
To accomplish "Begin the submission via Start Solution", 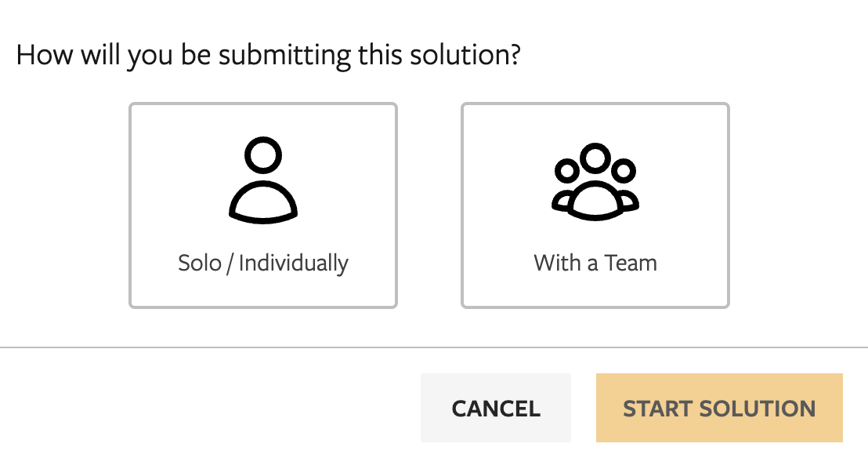I will click(719, 408).
